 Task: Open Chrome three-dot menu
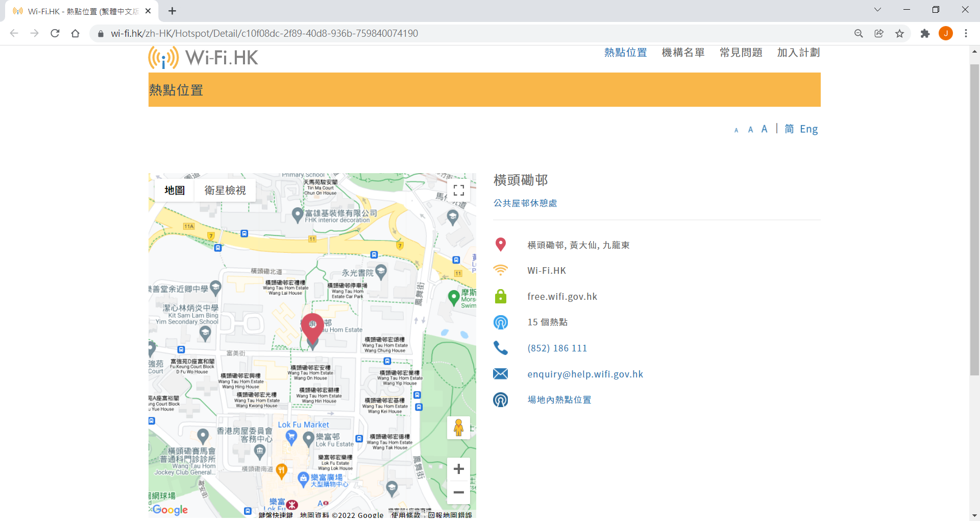tap(966, 33)
